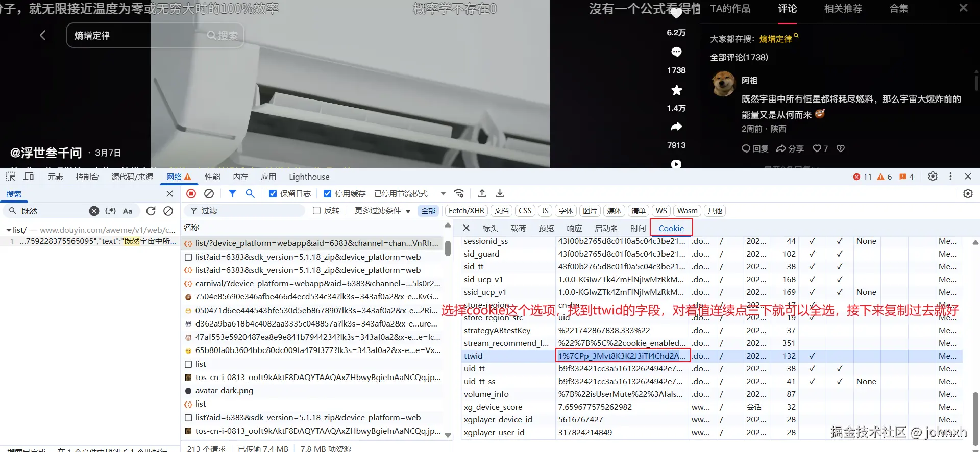Refresh the search results
Image resolution: width=980 pixels, height=452 pixels.
pos(151,211)
